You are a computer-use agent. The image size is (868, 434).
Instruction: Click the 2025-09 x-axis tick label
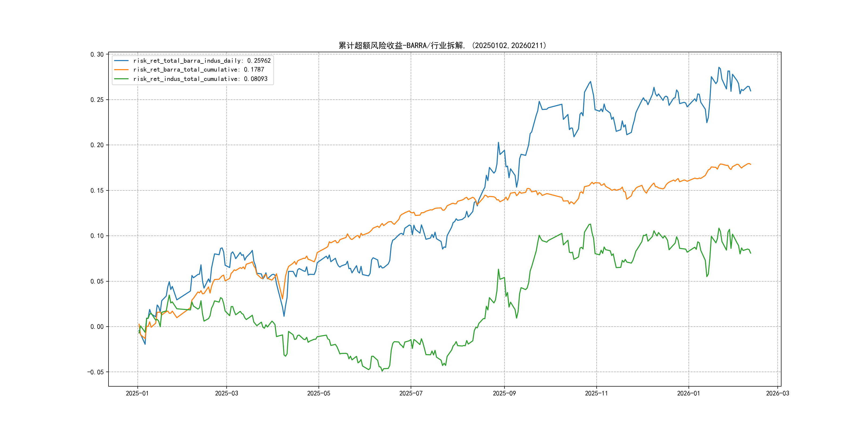[504, 393]
